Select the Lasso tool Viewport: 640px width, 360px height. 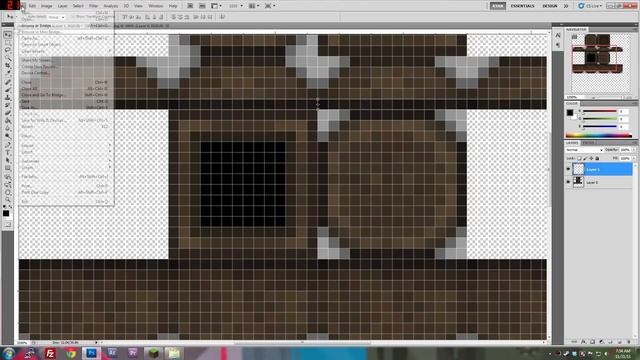7,50
